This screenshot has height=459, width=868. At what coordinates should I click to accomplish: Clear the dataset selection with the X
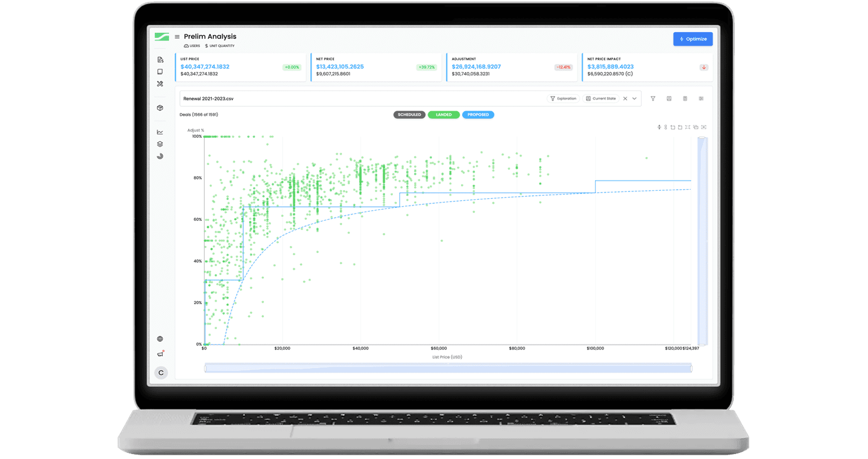pyautogui.click(x=625, y=99)
